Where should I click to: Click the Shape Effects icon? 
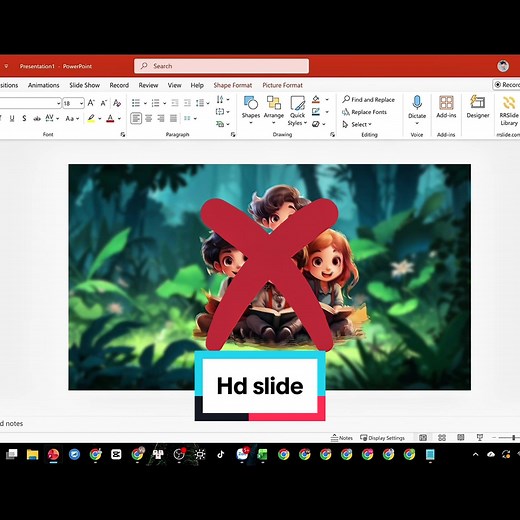coord(316,124)
